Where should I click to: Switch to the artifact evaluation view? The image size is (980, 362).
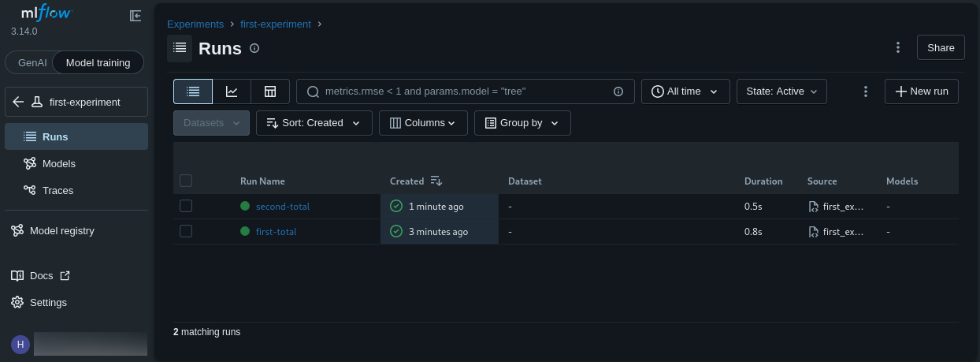[270, 91]
